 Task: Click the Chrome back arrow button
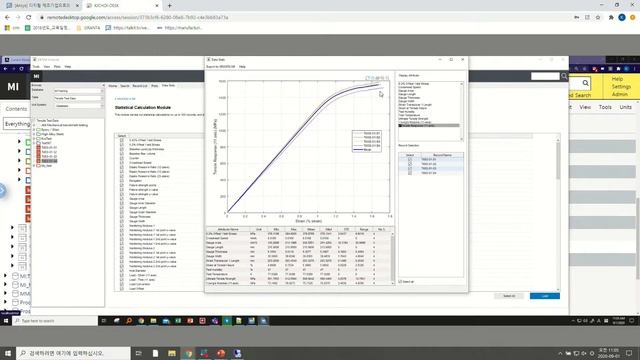tap(7, 18)
